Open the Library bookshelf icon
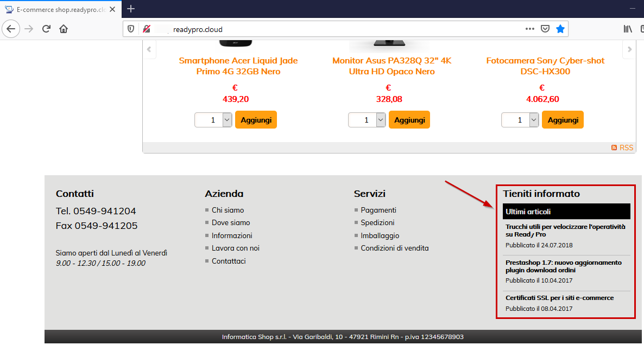Image resolution: width=644 pixels, height=345 pixels. (x=628, y=29)
